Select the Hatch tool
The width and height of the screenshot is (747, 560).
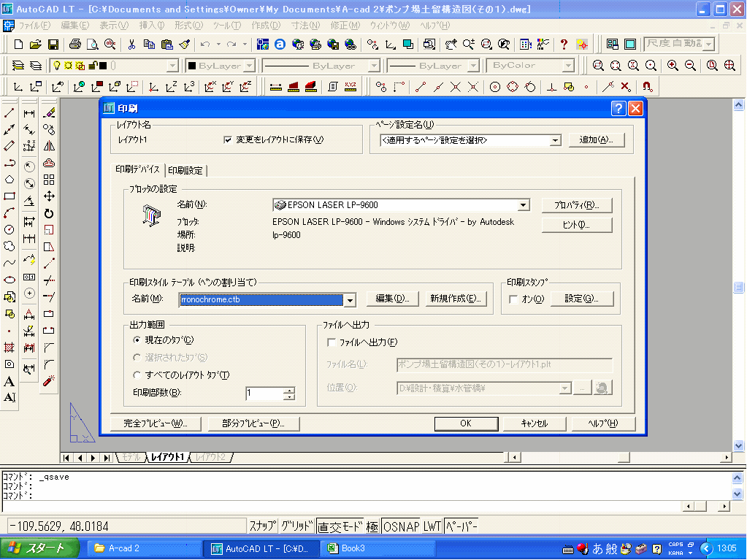click(9, 347)
